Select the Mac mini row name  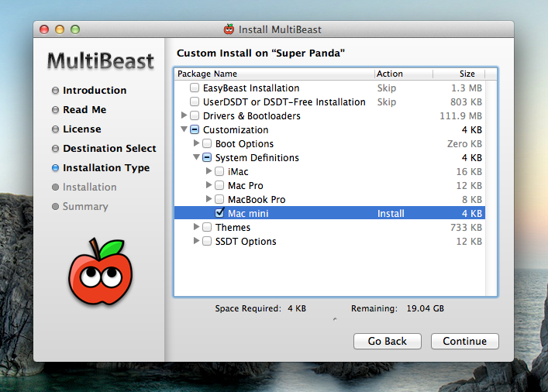point(248,214)
